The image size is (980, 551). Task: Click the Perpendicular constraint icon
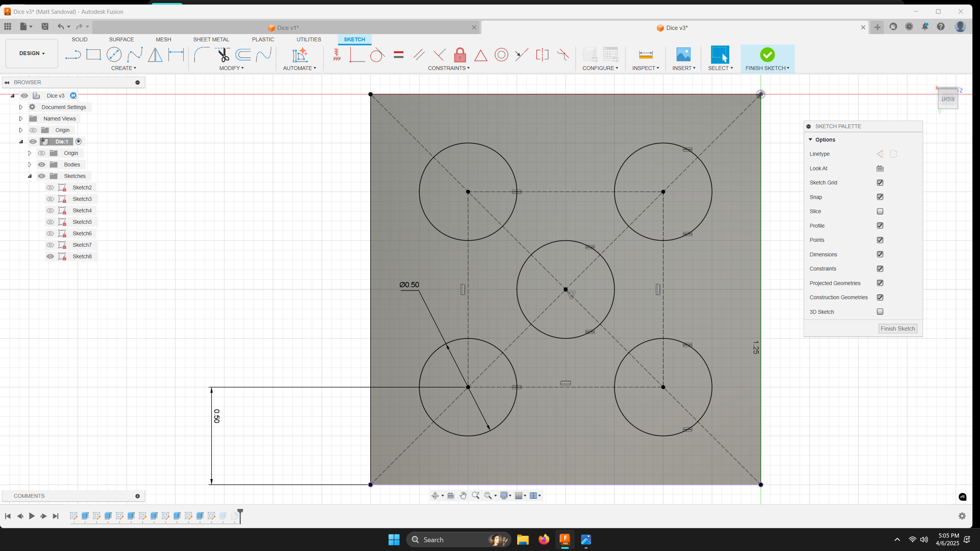point(439,55)
